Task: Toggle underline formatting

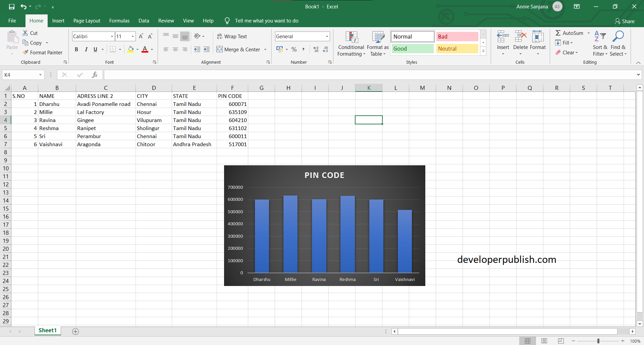Action: (95, 49)
